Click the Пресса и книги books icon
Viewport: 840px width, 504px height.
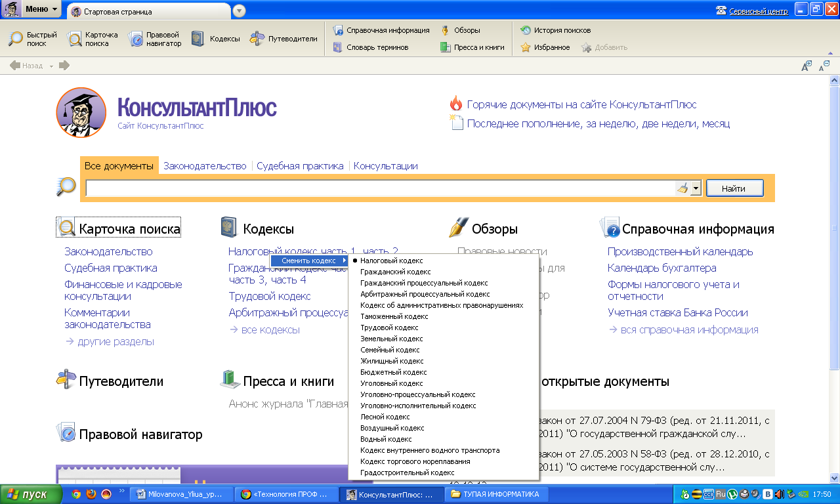coord(230,379)
